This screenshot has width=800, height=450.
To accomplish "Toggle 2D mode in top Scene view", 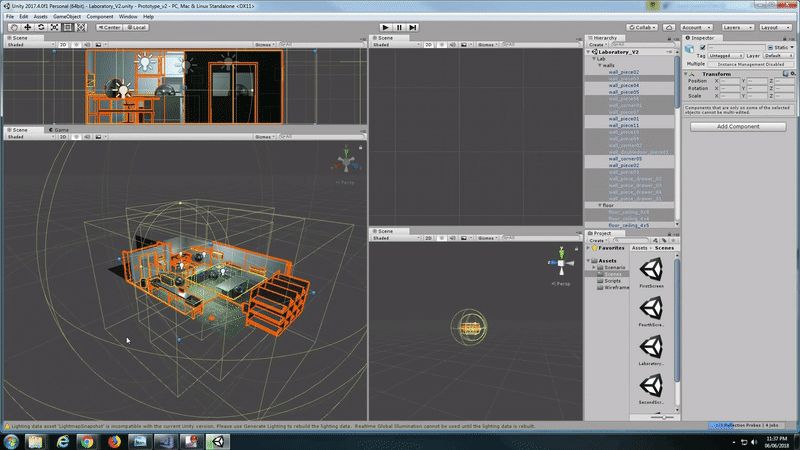I will coord(63,44).
